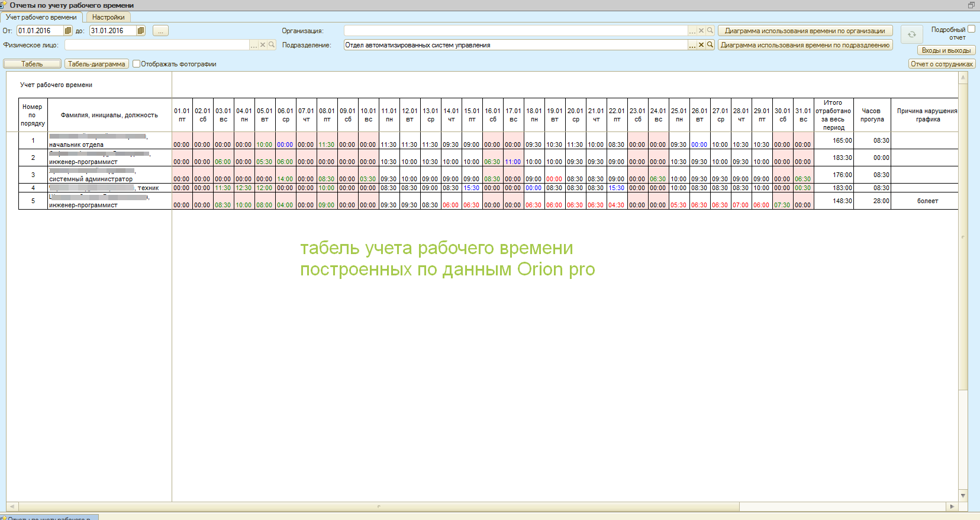Click the '15.01 пт' date column header

coord(472,115)
